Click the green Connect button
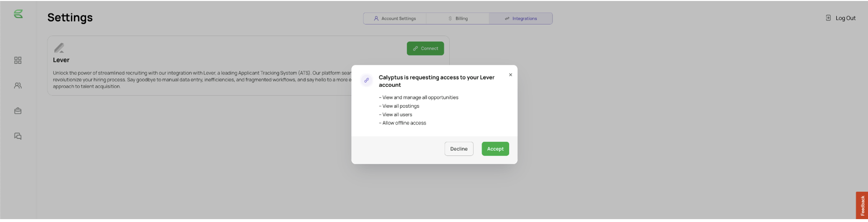Screen dimensions: 868x222 coord(425,48)
